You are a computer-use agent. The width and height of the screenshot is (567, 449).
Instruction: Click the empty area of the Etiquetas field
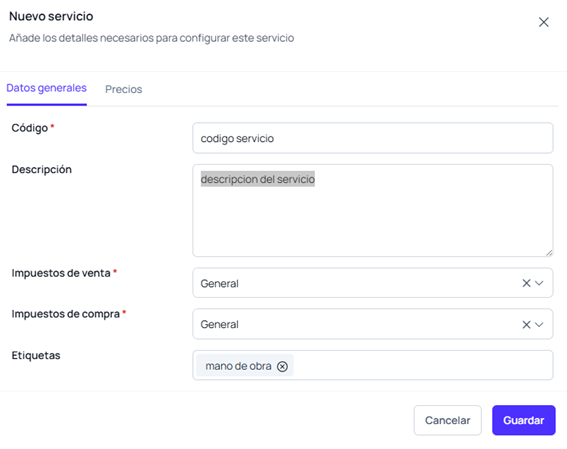tap(422, 365)
